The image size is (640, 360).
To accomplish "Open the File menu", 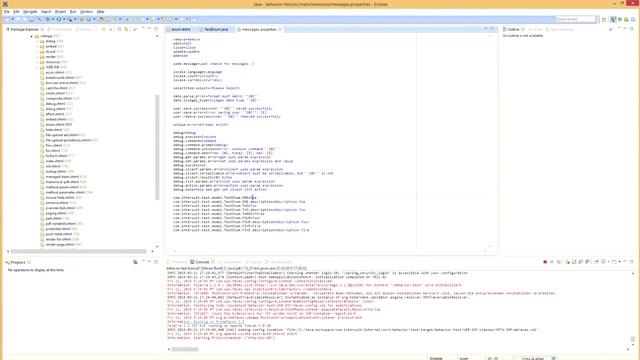I will click(x=7, y=12).
